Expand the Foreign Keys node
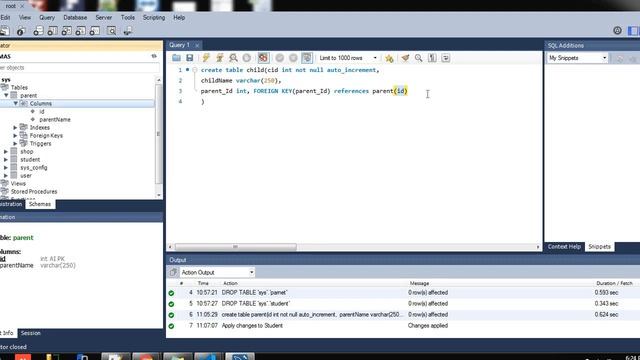Viewport: 640px width, 360px height. pyautogui.click(x=16, y=136)
